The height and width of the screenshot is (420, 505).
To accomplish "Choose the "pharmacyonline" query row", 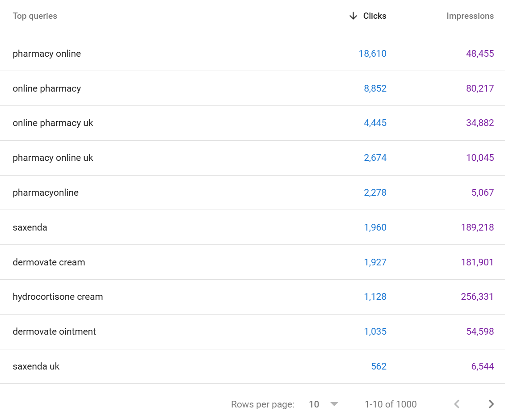I will click(x=46, y=193).
